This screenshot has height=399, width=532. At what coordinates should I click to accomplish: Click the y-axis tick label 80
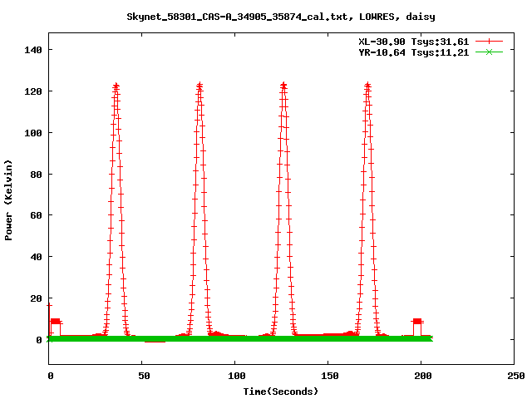click(36, 174)
